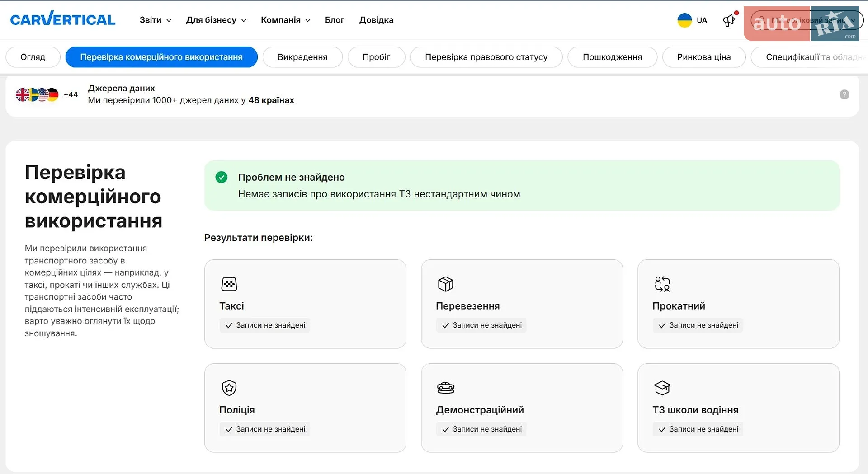Click the Поліція card title

[x=237, y=410]
